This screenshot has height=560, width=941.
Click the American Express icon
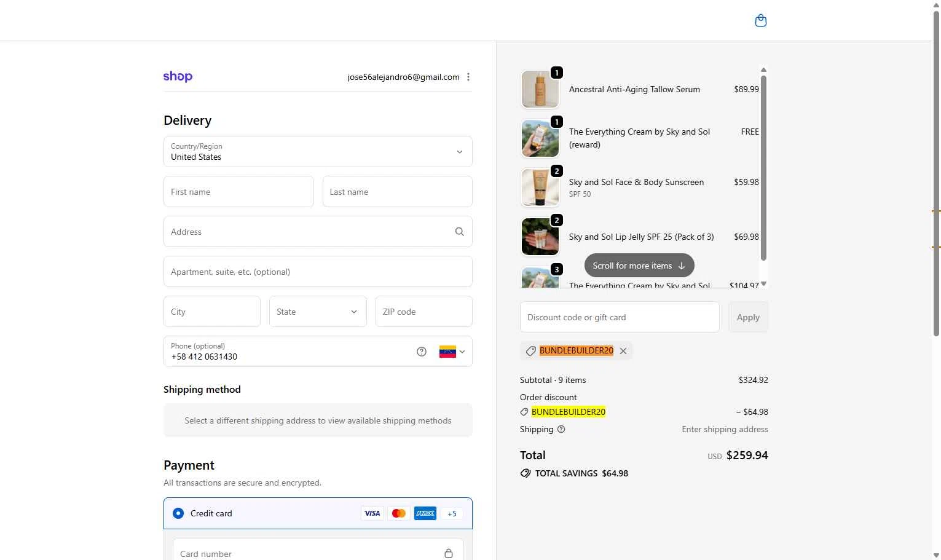[425, 513]
